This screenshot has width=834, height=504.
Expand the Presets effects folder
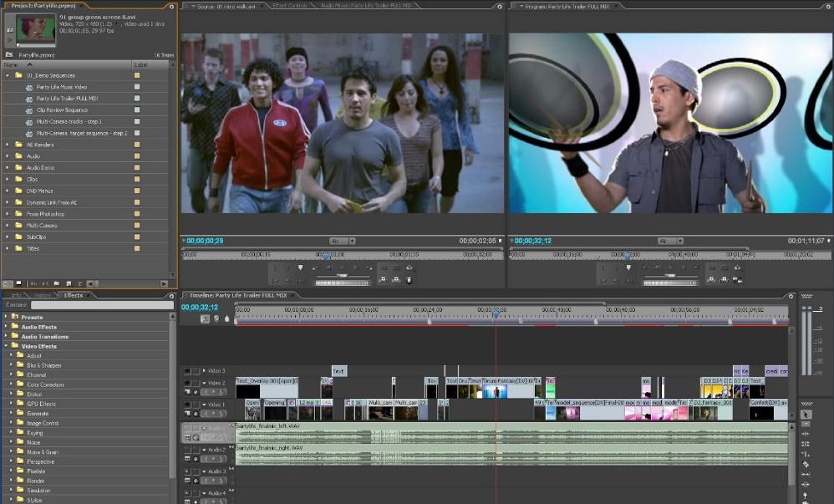7,317
